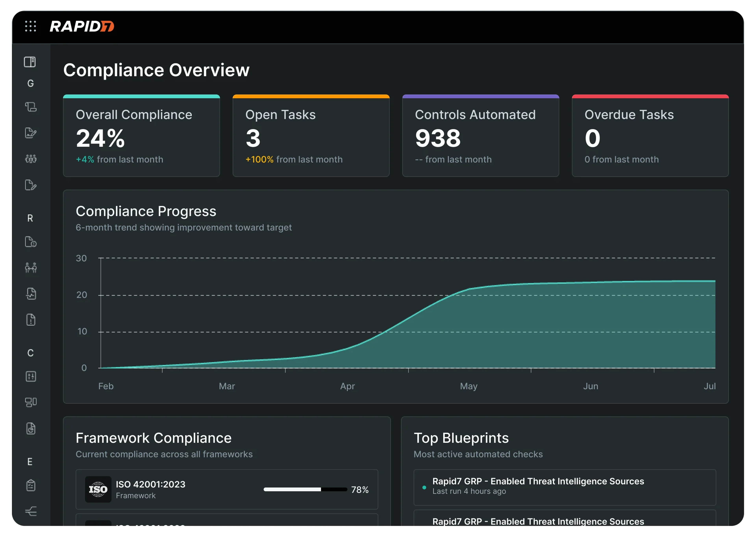Image resolution: width=756 pixels, height=536 pixels.
Task: Select the E section label in sidebar
Action: [x=30, y=461]
